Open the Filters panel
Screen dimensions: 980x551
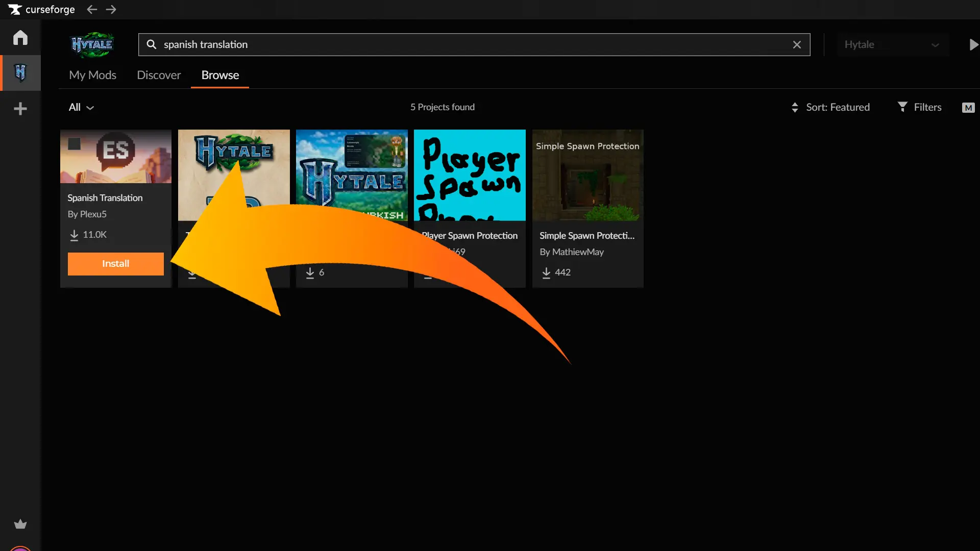pos(919,107)
